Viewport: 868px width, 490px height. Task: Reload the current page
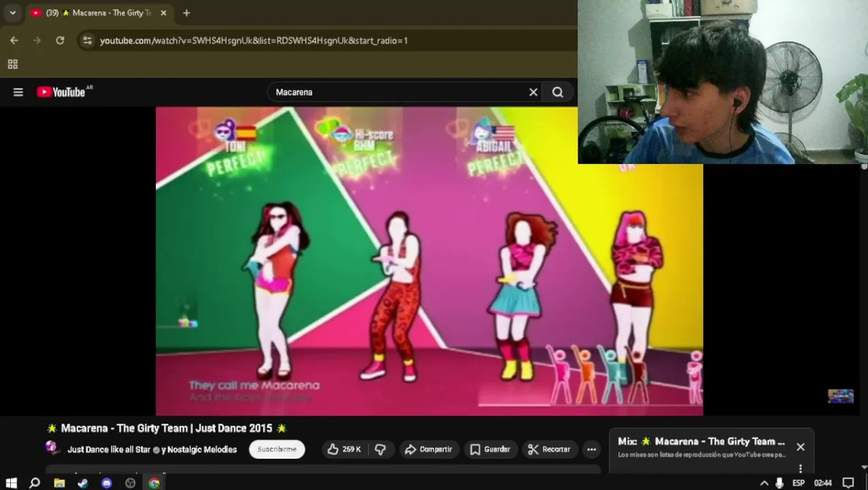pos(60,40)
